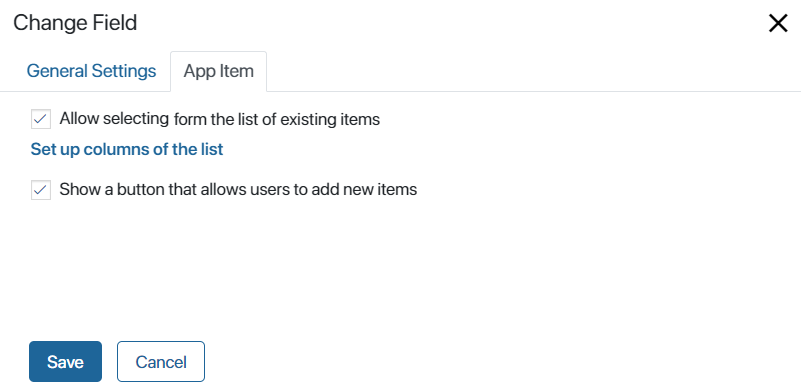The width and height of the screenshot is (801, 390).
Task: Configure list columns via the blue link
Action: pyautogui.click(x=127, y=149)
